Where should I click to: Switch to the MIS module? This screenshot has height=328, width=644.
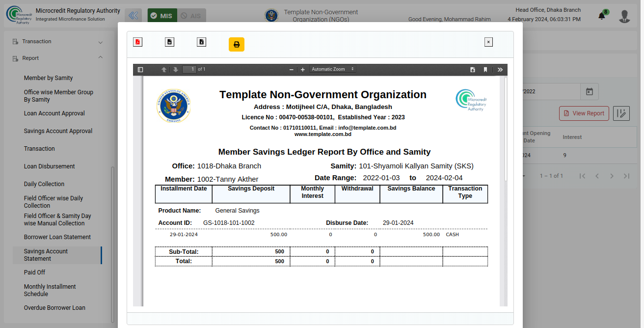point(162,16)
